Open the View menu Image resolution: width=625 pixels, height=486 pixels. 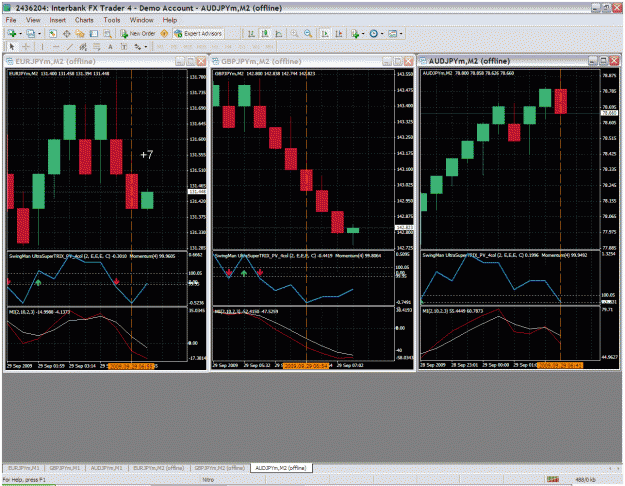pyautogui.click(x=33, y=20)
